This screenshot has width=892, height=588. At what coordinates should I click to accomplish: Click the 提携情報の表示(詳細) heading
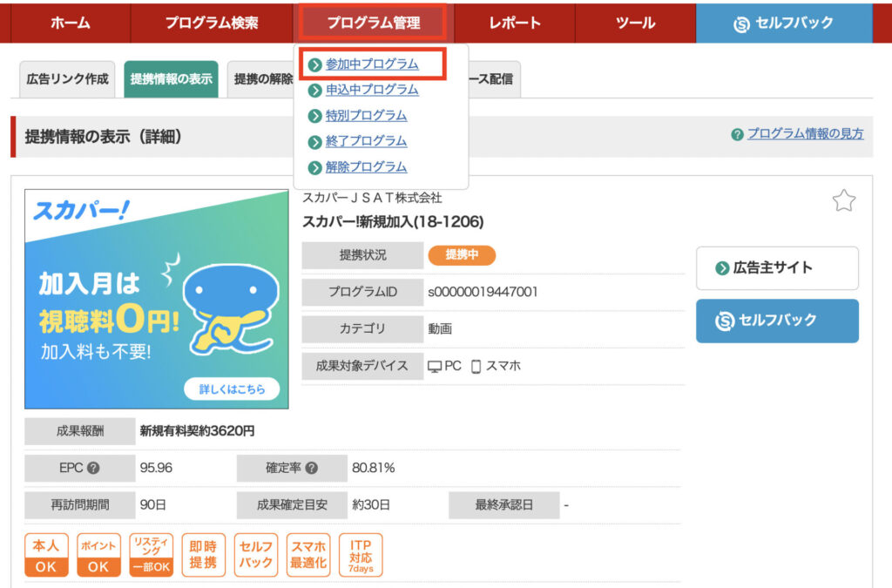(x=103, y=137)
